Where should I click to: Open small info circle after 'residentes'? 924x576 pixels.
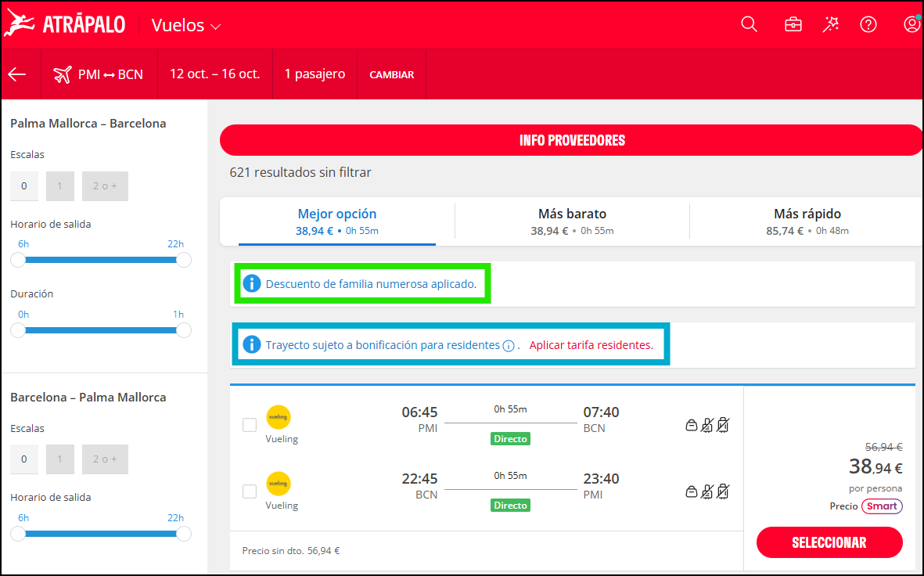click(x=509, y=346)
